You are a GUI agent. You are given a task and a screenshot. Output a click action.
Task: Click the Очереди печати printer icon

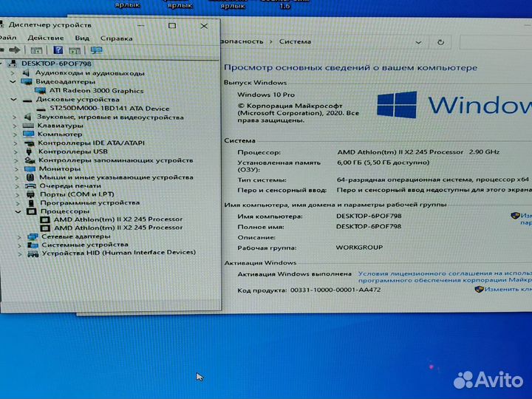click(x=30, y=185)
